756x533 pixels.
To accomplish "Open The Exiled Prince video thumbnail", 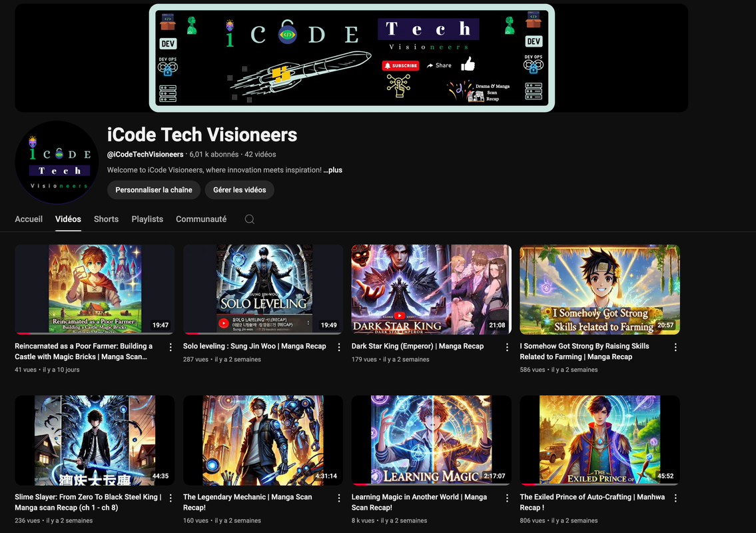I will (599, 440).
